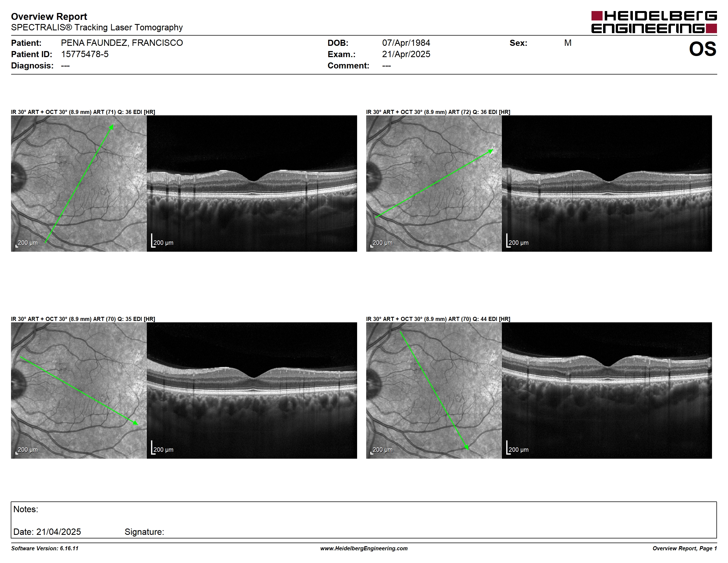The image size is (728, 563).
Task: Click the exam date 21/Apr/2025
Action: [406, 54]
